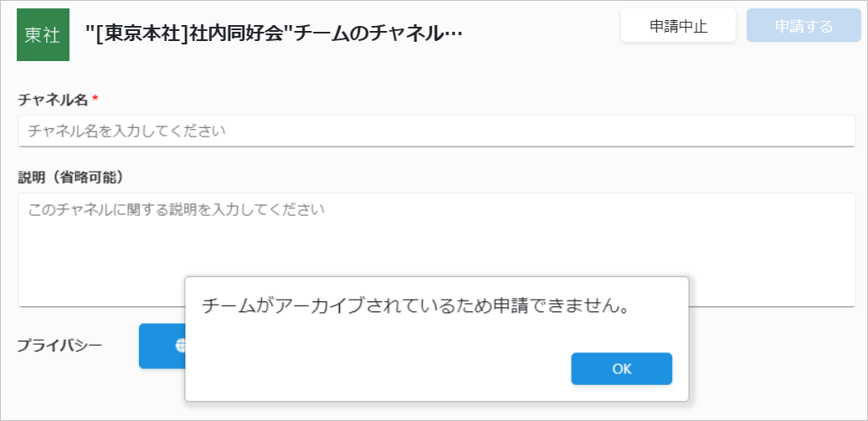Dismiss the archive error with OK
This screenshot has height=421, width=868.
coord(622,369)
